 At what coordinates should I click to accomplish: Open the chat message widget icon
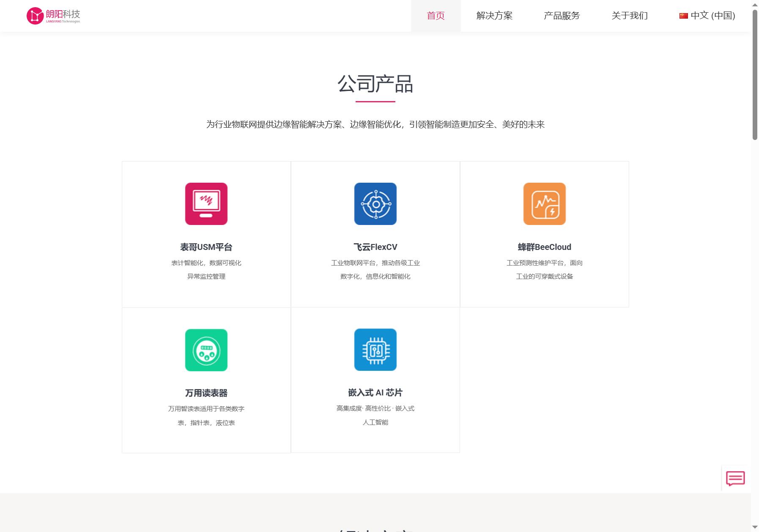[735, 479]
